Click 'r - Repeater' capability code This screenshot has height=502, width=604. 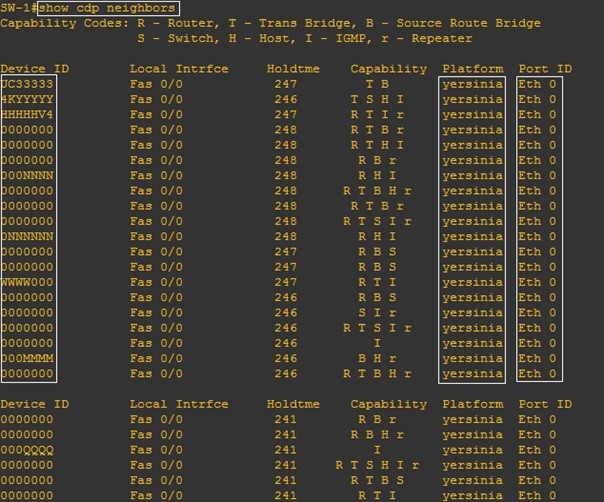click(x=427, y=39)
